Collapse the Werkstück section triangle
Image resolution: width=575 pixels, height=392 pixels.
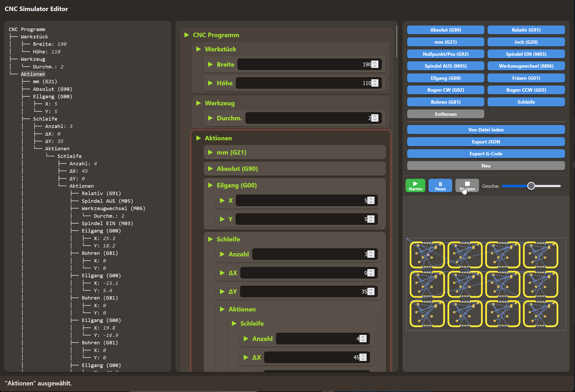coord(199,49)
